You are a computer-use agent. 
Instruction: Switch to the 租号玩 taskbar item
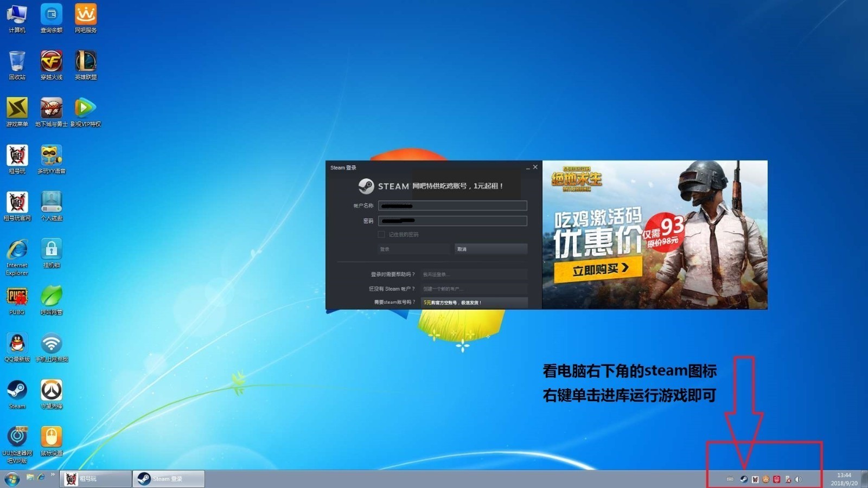(x=95, y=479)
